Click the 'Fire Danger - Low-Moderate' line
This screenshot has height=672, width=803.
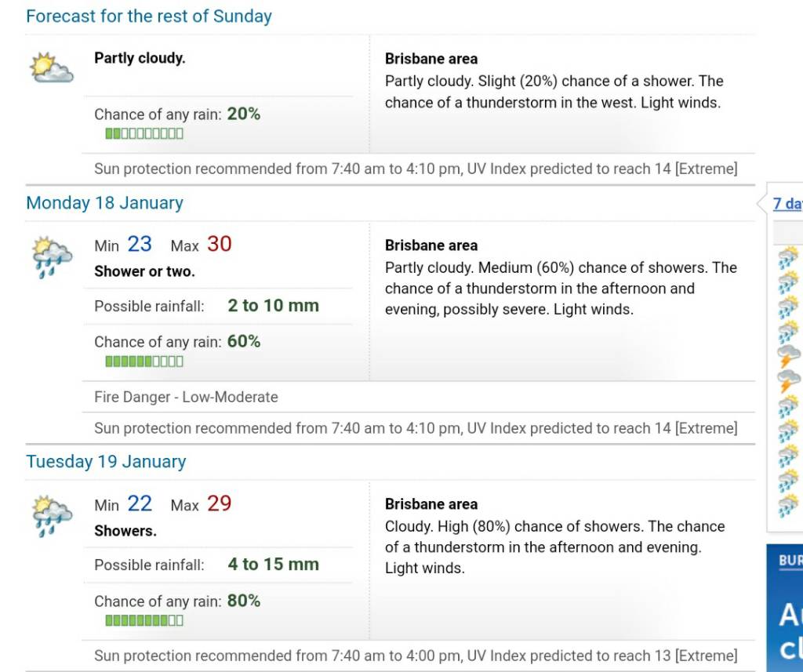tap(186, 397)
